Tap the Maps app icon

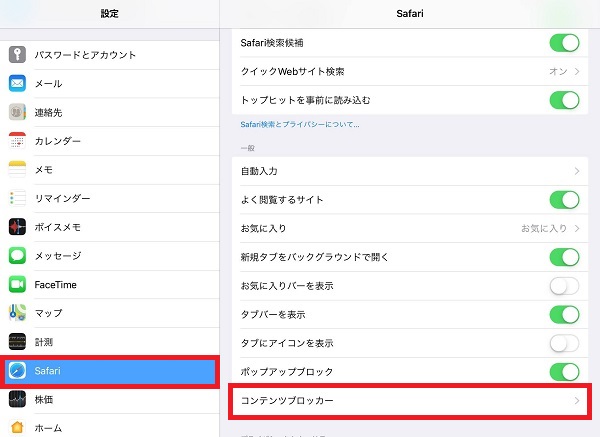tap(17, 313)
